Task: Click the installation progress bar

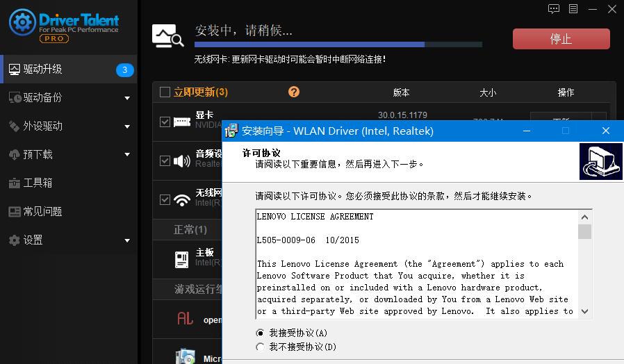Action: coord(338,44)
